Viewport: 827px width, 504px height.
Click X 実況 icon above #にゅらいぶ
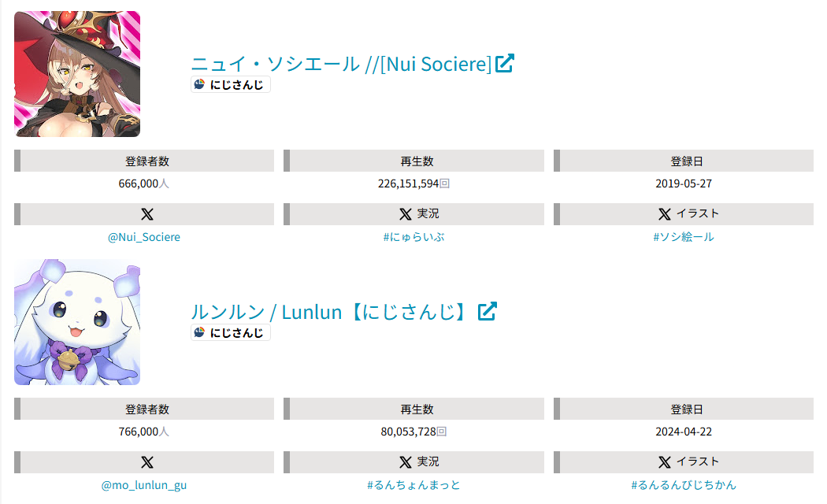point(406,214)
